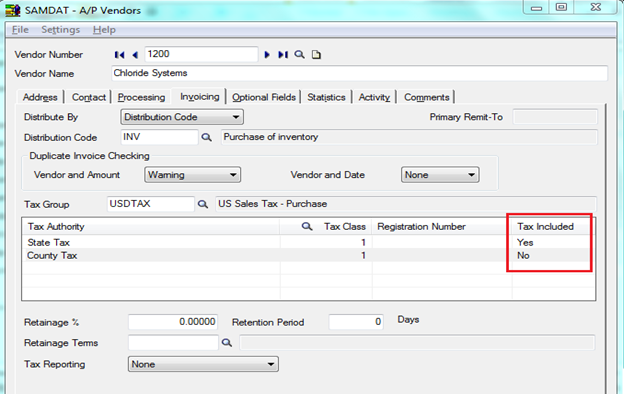Click US Sales Tax - Purchase description
The height and width of the screenshot is (394, 624).
406,204
